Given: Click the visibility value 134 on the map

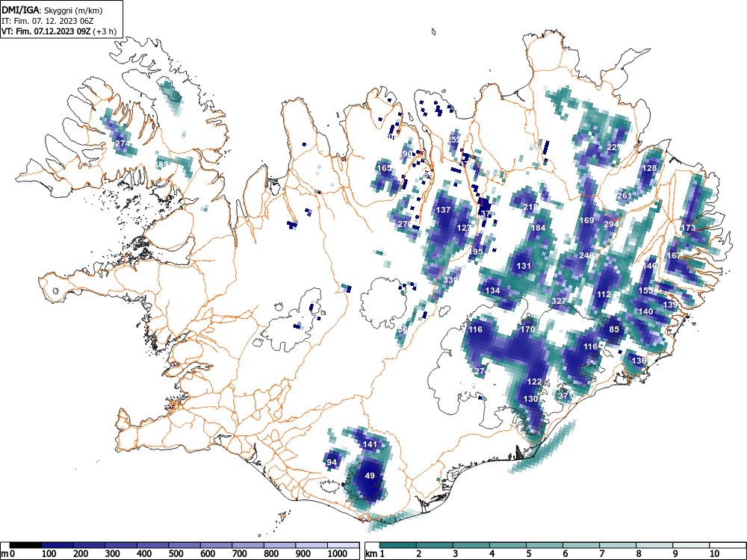Looking at the screenshot, I should point(492,290).
